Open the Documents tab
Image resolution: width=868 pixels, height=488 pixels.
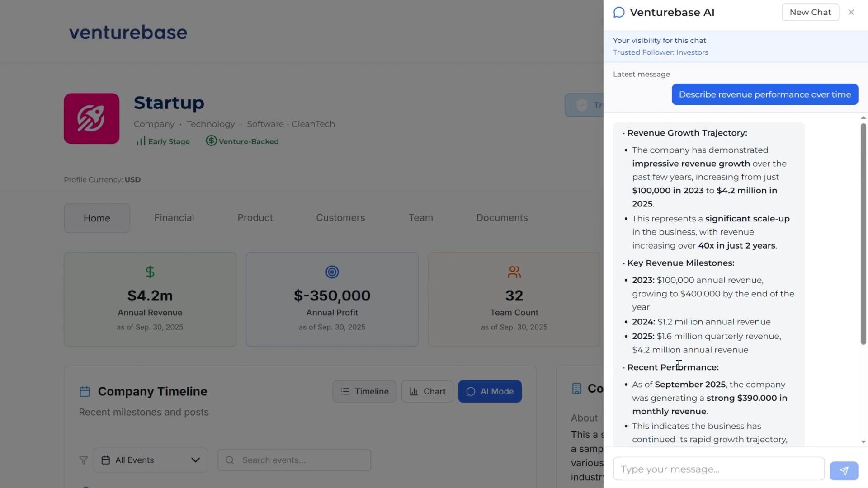(502, 218)
